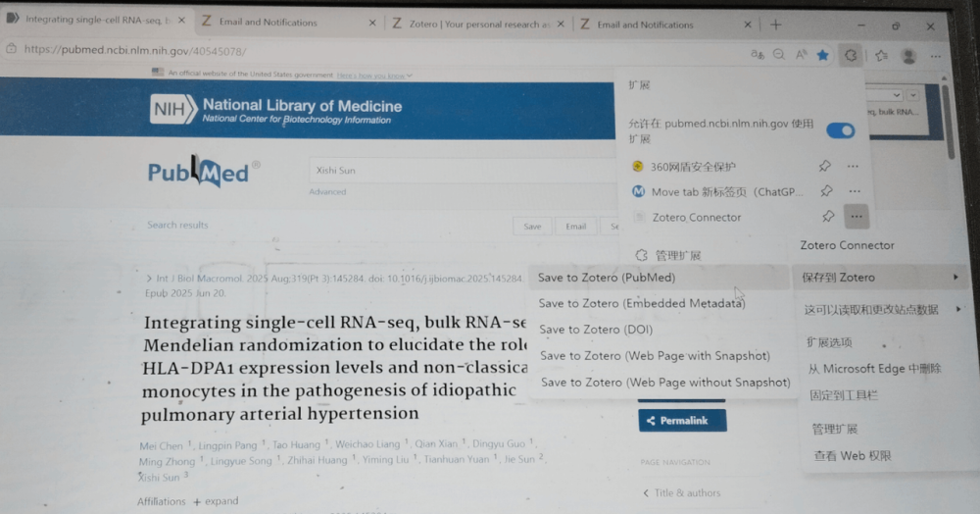
Task: Open a new browser tab
Action: 775,25
